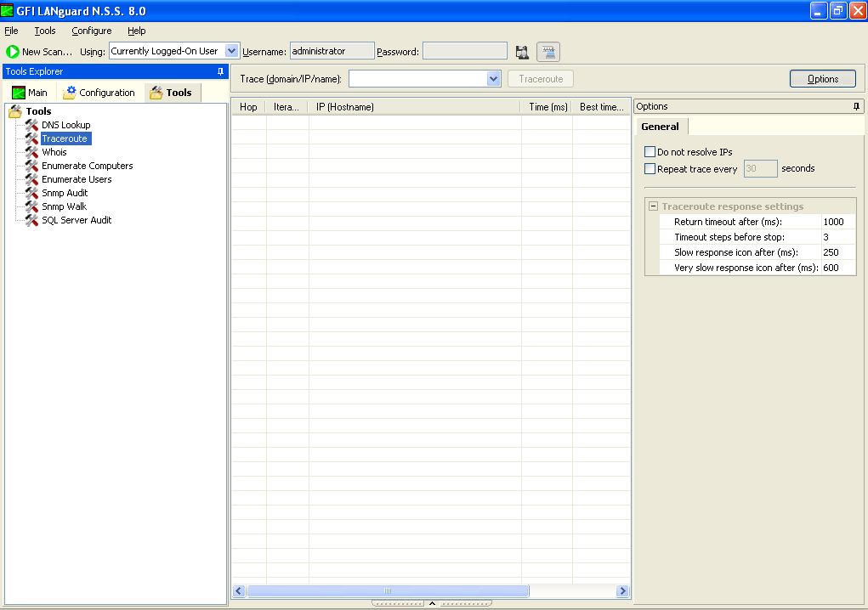Click the DNS Lookup tool icon

point(31,125)
